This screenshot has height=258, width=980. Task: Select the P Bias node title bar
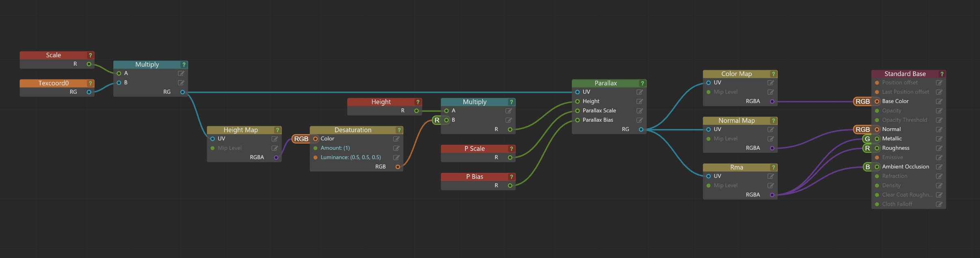click(478, 176)
